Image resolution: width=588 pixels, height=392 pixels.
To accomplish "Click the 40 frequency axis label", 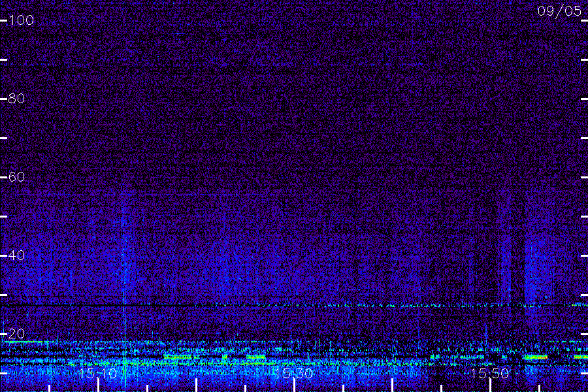I will click(x=16, y=255).
